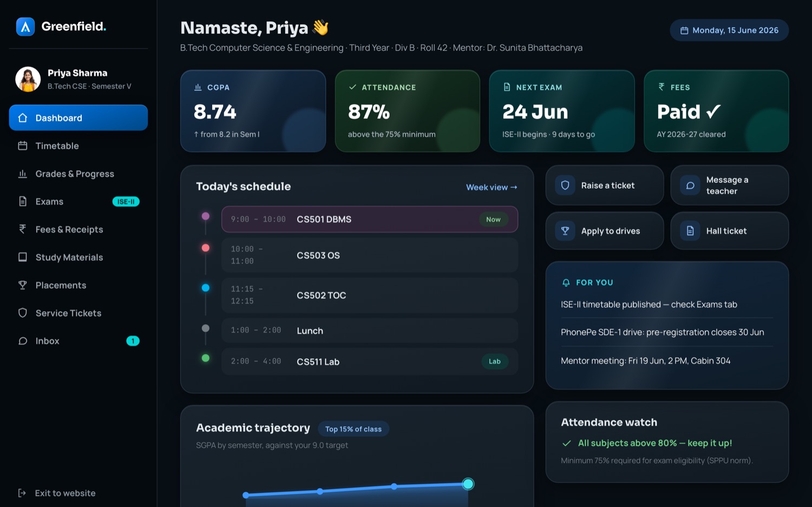Viewport: 812px width, 507px height.
Task: Click the Inbox chat bubble icon
Action: pos(23,341)
